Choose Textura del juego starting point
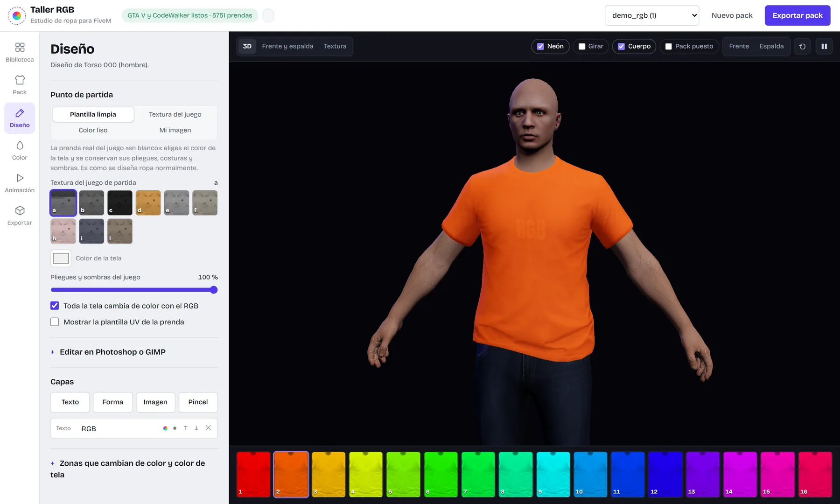The width and height of the screenshot is (840, 504). (175, 114)
